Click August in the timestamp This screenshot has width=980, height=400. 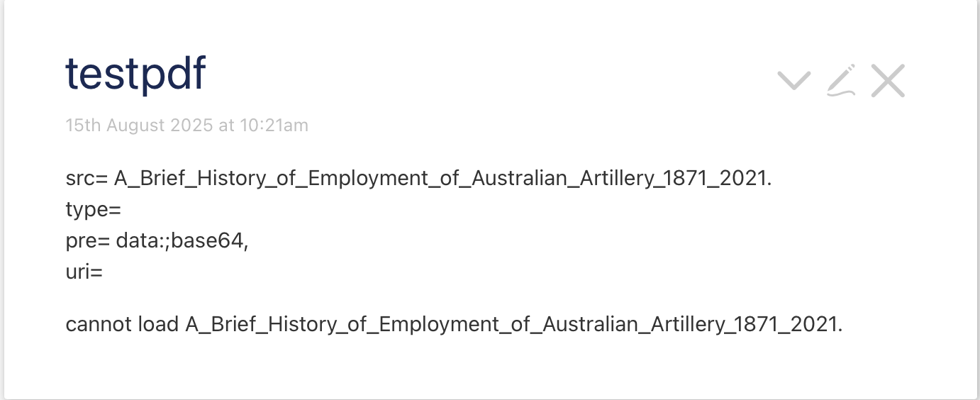135,126
